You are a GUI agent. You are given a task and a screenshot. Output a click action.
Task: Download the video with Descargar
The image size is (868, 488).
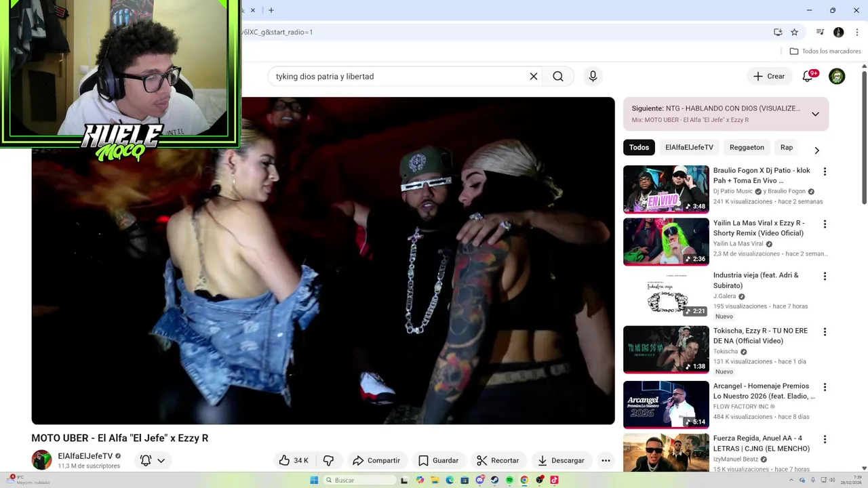[561, 460]
